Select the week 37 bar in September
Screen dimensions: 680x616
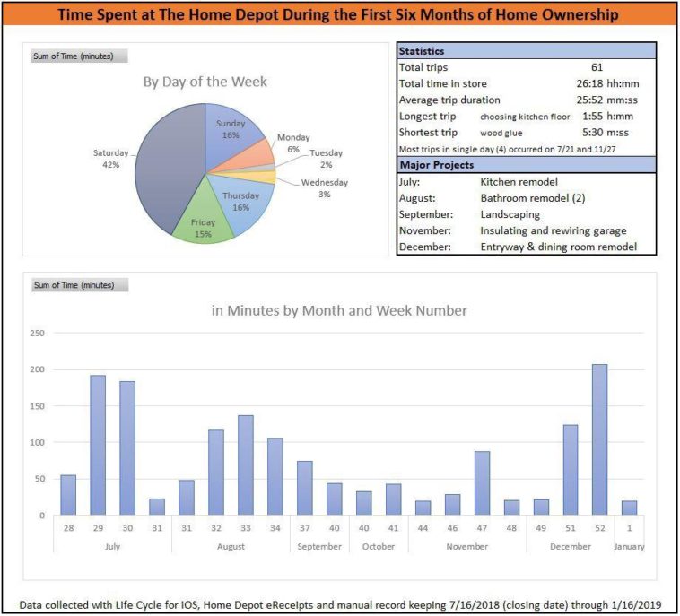click(305, 488)
